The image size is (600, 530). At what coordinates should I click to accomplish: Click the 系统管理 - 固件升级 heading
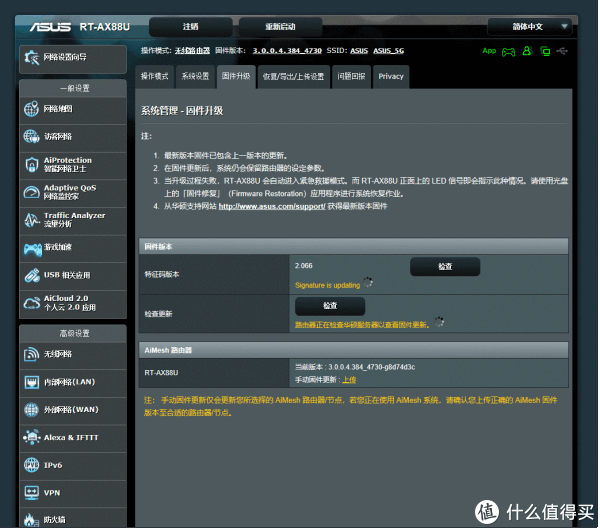183,111
